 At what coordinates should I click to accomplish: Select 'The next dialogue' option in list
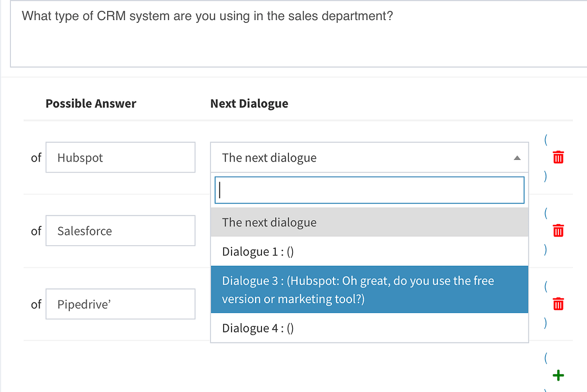(x=370, y=222)
